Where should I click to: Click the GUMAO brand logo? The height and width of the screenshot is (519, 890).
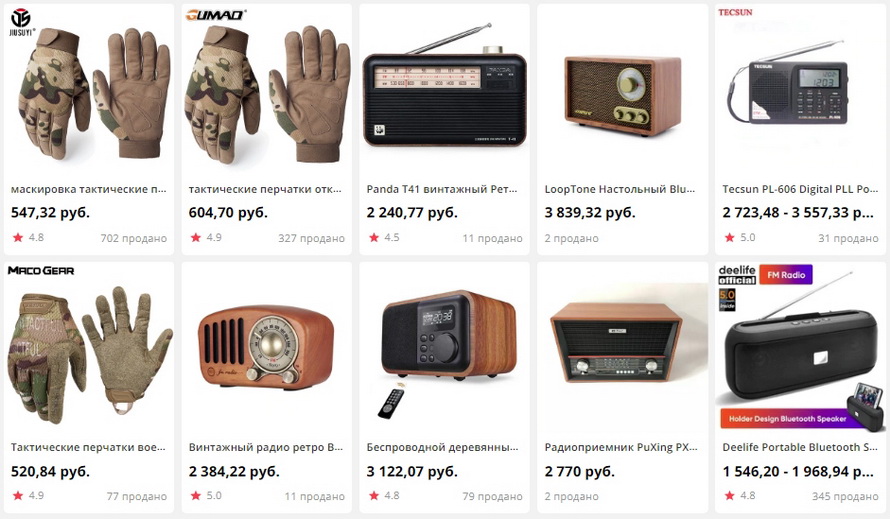coord(216,14)
